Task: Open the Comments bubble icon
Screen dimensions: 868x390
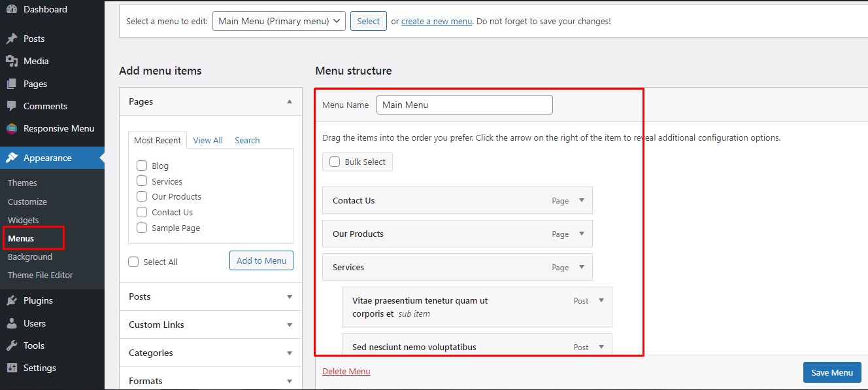Action: coord(12,106)
